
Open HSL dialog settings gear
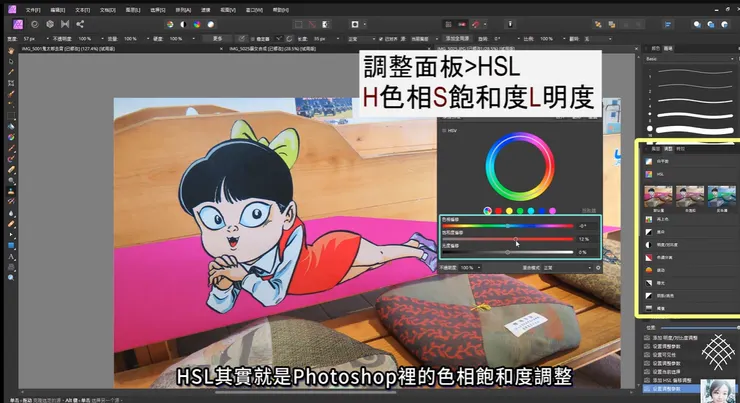coord(598,268)
